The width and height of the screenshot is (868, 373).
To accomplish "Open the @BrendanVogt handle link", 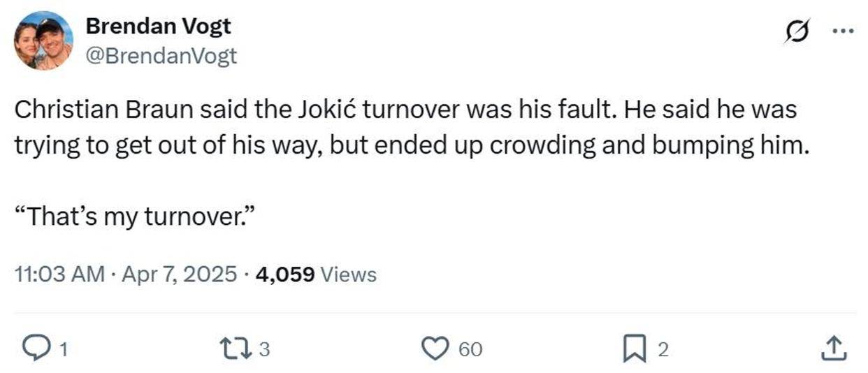I will 161,57.
